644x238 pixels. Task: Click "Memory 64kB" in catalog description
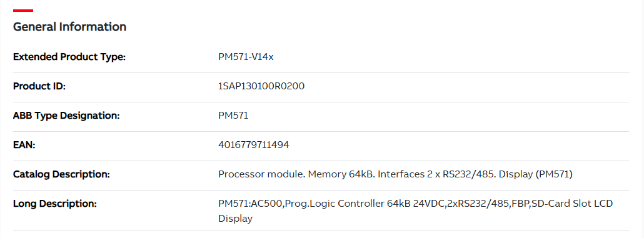click(x=341, y=174)
